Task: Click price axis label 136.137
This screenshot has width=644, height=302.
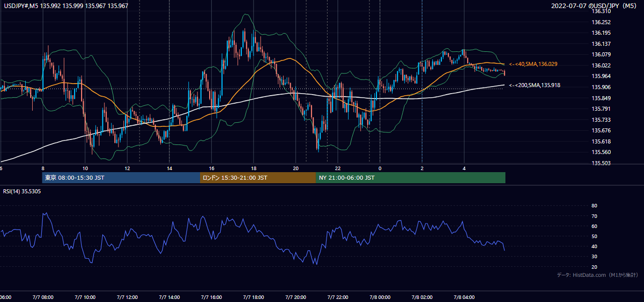Action: pos(602,44)
